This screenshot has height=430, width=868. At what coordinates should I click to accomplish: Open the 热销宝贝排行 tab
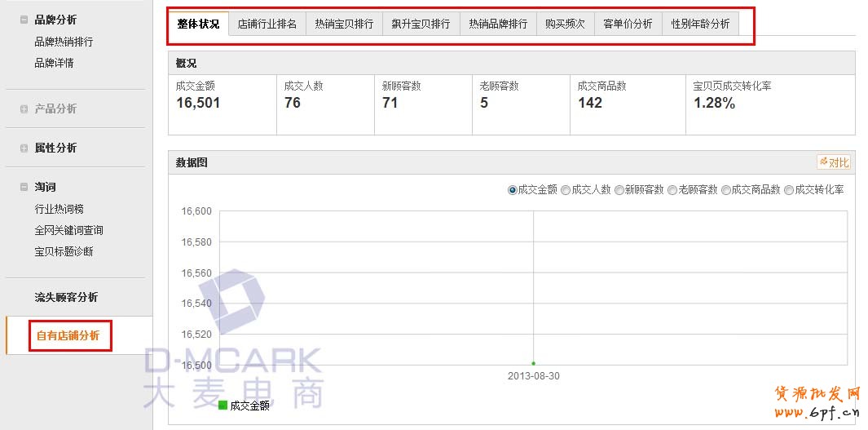coord(344,24)
